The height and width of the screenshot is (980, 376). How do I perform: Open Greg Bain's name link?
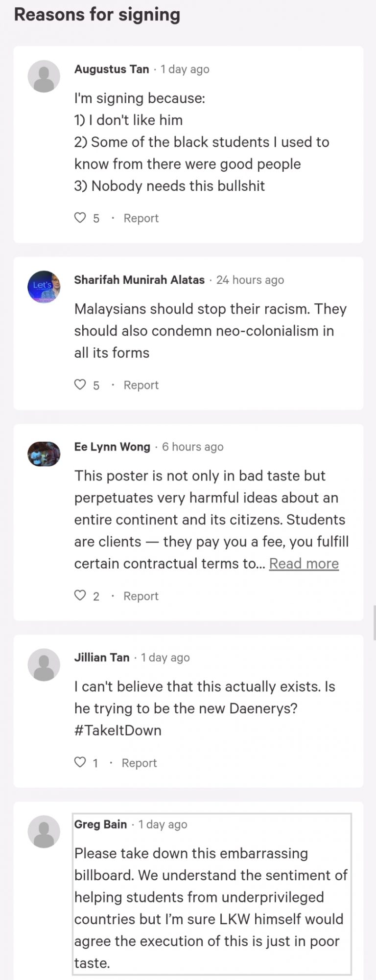click(100, 824)
